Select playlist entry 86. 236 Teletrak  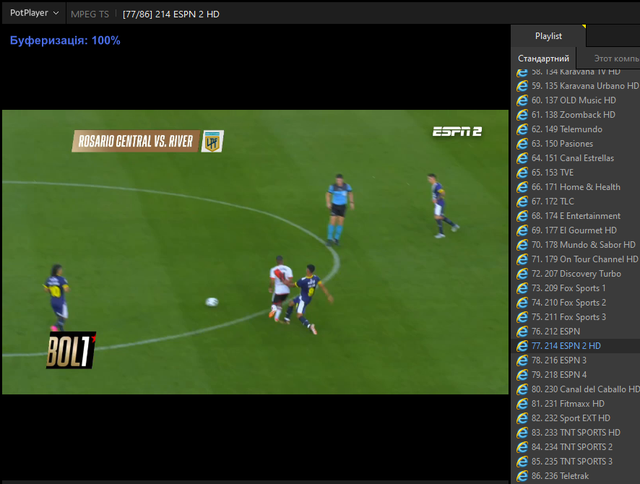pos(576,476)
